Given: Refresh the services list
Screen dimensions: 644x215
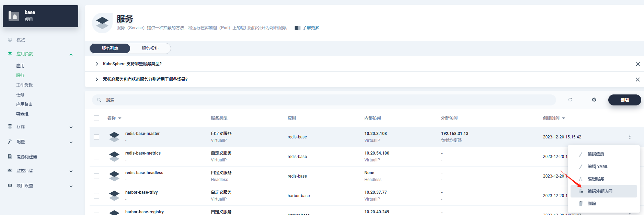Looking at the screenshot, I should click(570, 100).
